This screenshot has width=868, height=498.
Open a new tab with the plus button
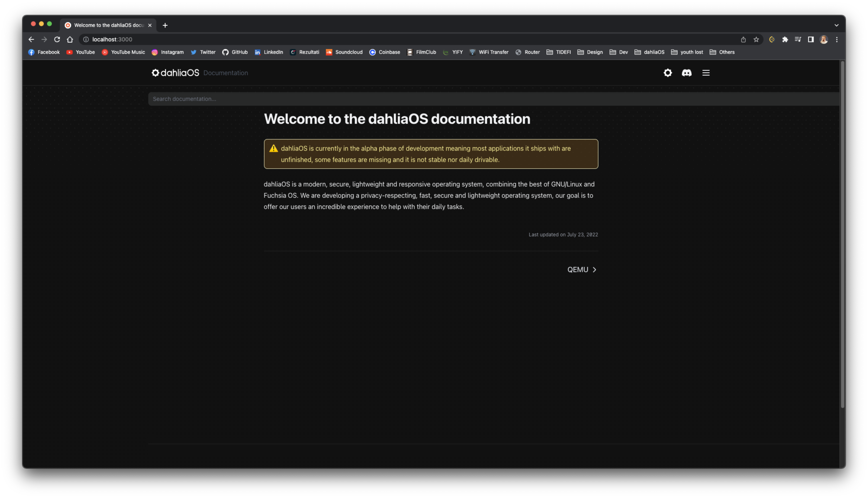click(x=165, y=25)
